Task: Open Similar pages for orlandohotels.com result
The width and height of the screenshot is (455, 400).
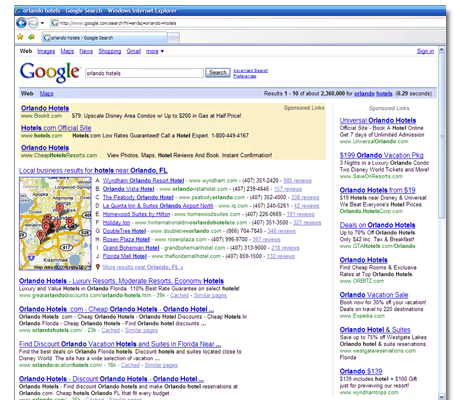Action: tap(141, 330)
